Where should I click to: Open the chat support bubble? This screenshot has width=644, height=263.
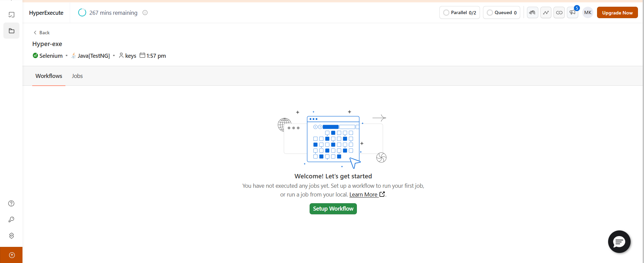click(619, 242)
